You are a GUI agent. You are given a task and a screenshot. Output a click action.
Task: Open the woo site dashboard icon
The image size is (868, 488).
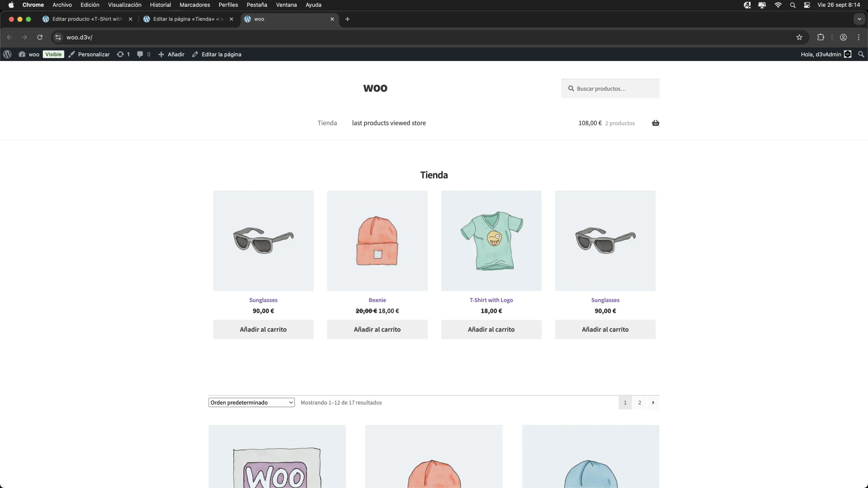coord(22,54)
